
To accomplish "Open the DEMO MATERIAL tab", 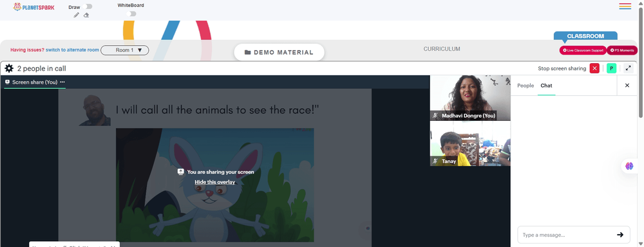I will coord(279,53).
